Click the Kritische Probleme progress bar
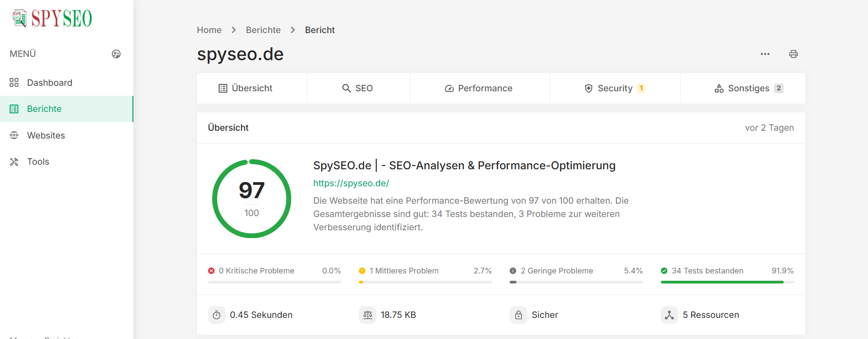Image resolution: width=868 pixels, height=339 pixels. (275, 282)
